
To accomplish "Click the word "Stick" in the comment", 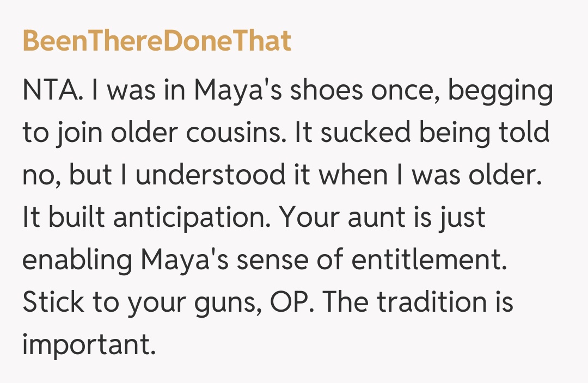I will [52, 302].
